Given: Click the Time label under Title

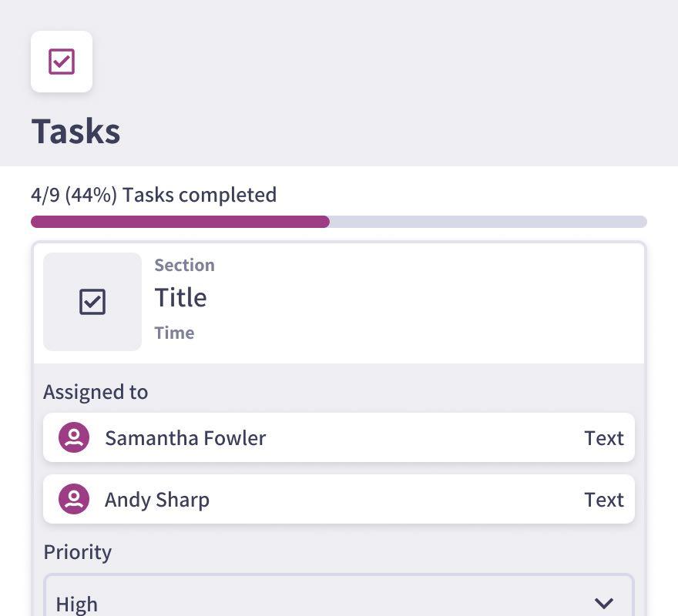Looking at the screenshot, I should click(x=174, y=333).
